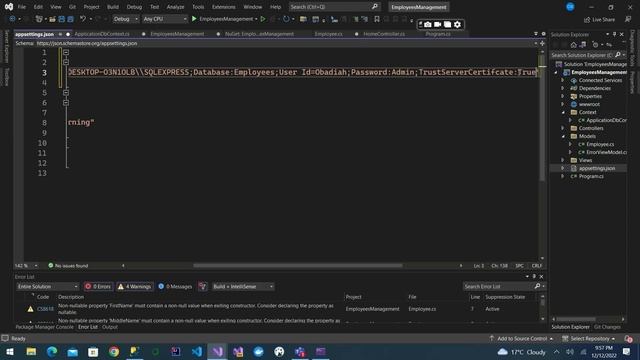Image resolution: width=640 pixels, height=360 pixels.
Task: Open the File menu
Action: point(22,7)
